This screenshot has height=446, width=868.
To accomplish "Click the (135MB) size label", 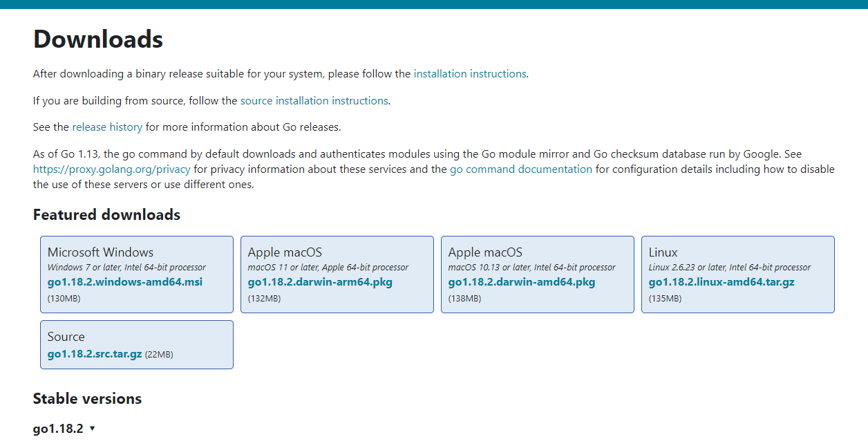I will click(x=666, y=299).
